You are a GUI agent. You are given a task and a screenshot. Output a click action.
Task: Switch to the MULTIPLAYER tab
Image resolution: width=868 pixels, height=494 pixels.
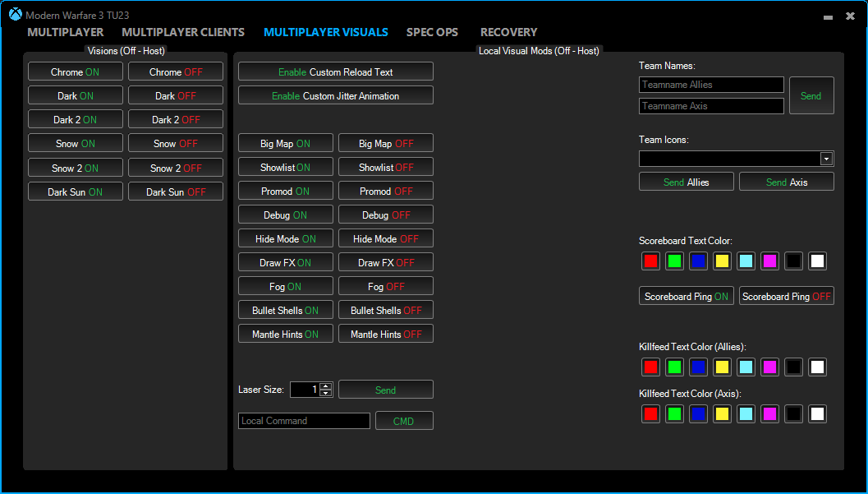[66, 32]
